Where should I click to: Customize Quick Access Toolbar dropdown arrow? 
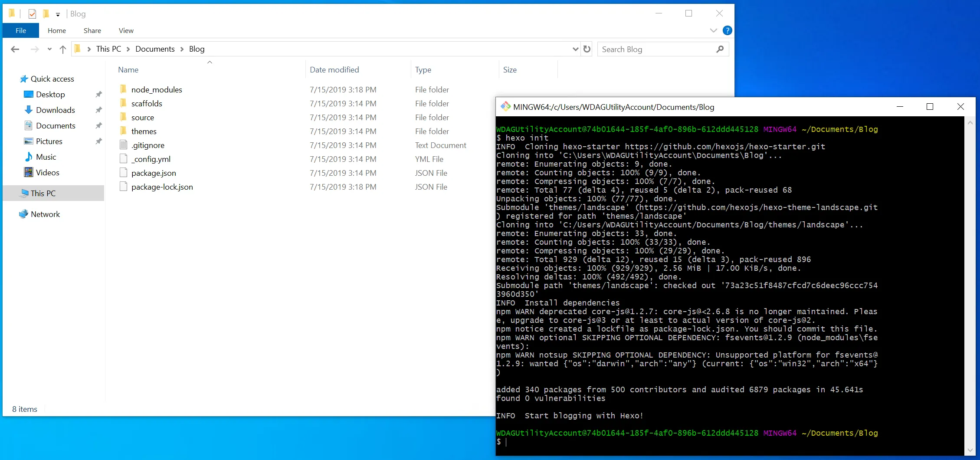click(x=58, y=15)
